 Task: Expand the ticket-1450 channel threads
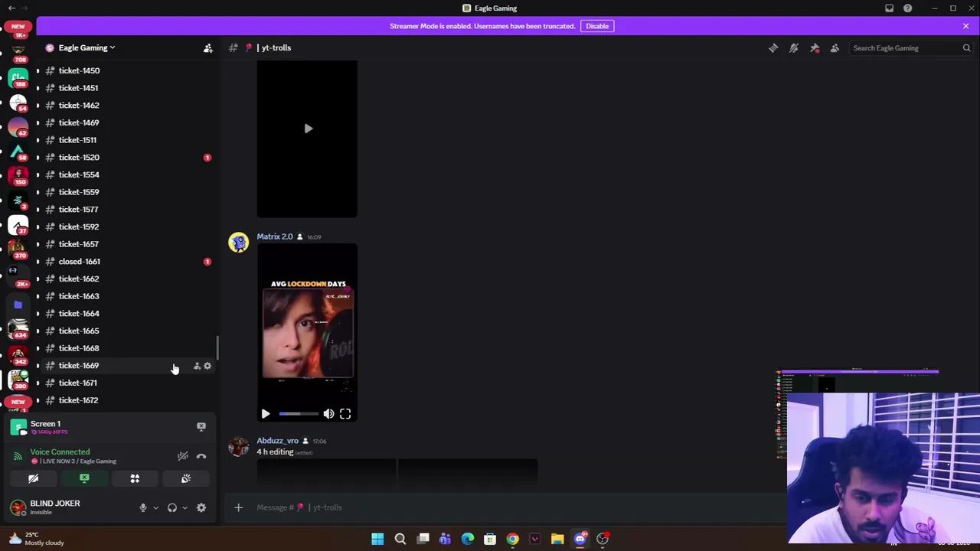(x=38, y=70)
